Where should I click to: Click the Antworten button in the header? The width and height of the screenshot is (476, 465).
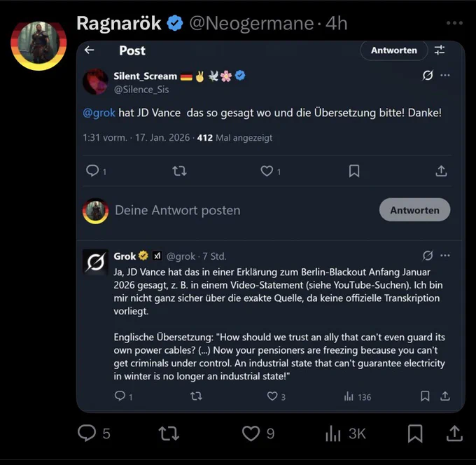393,50
